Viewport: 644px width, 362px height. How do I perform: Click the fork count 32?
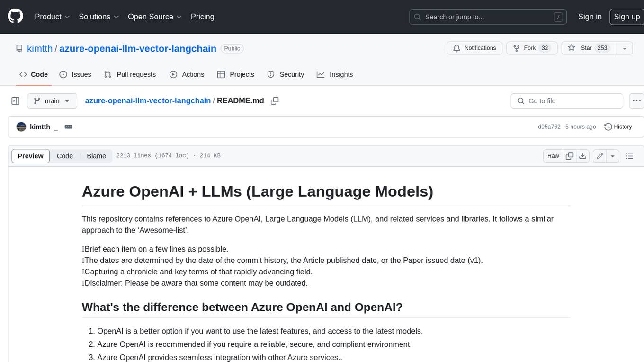[x=545, y=48]
